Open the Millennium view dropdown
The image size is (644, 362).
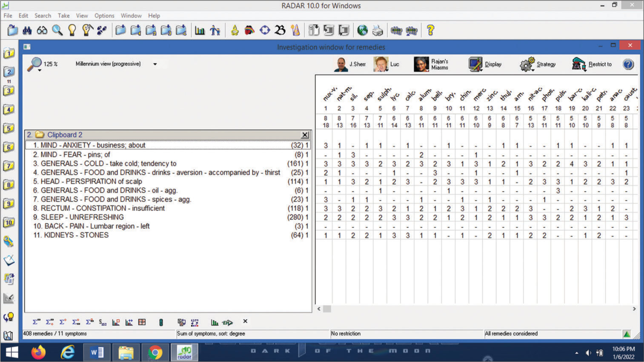pos(155,64)
